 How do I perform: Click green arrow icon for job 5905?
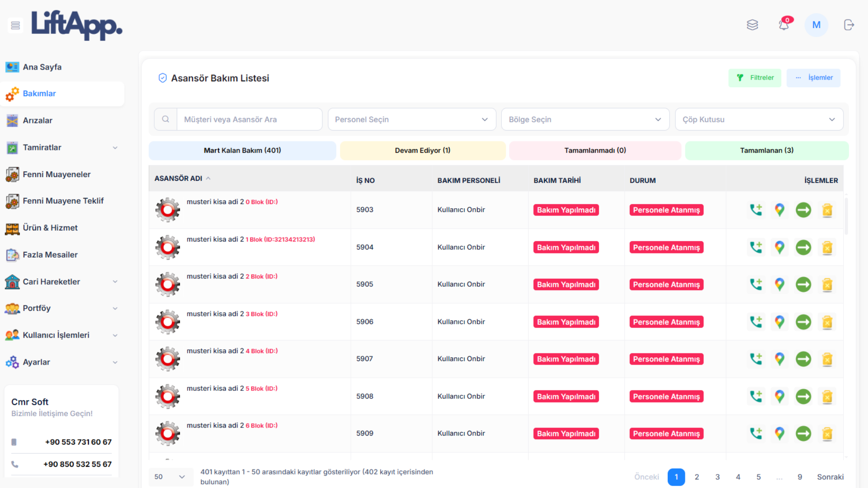[x=803, y=285]
